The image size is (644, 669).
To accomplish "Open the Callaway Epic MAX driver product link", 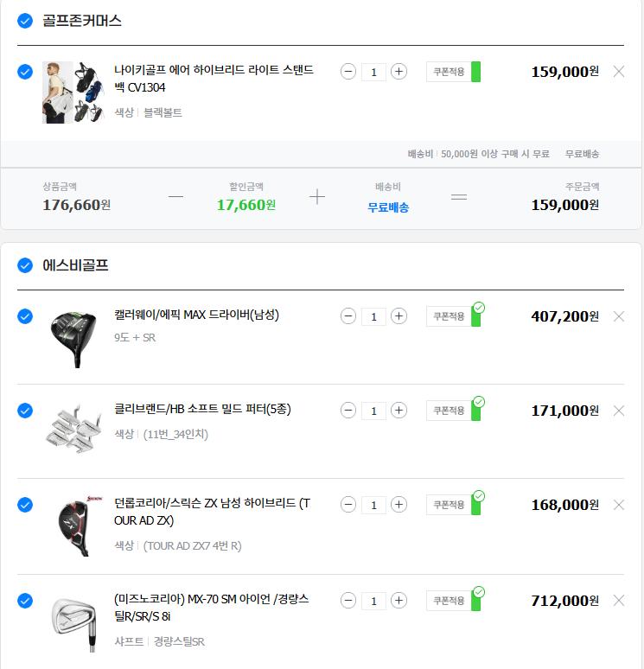I will (196, 315).
